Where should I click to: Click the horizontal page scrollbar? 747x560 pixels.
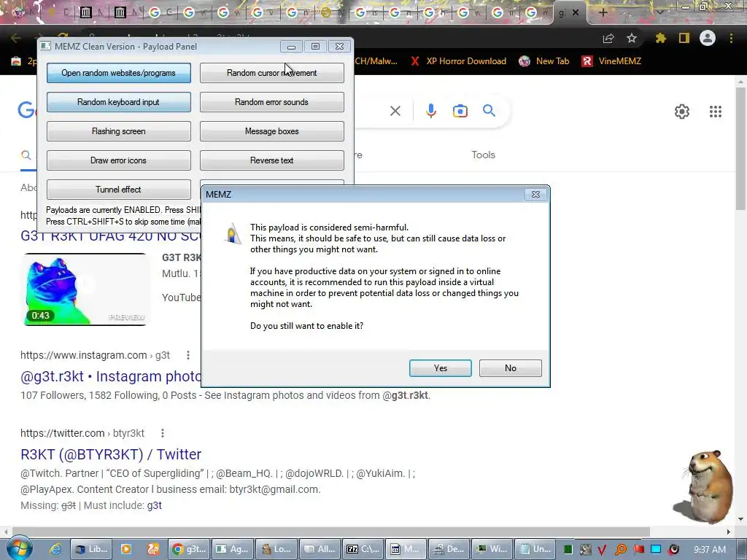pos(330,532)
